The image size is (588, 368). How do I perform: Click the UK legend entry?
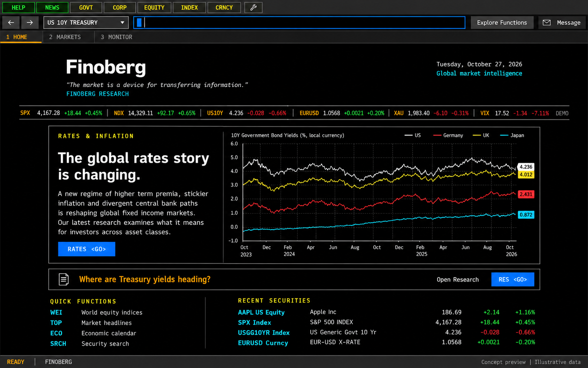(481, 135)
